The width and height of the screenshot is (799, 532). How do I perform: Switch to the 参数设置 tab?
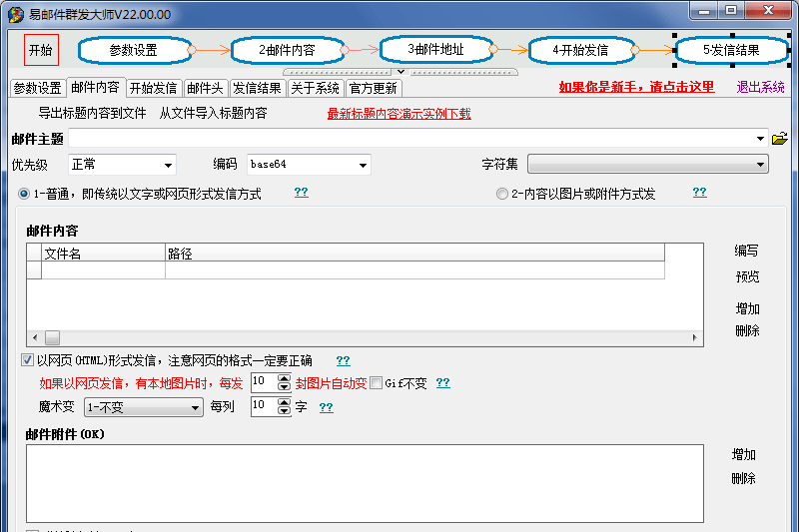point(38,88)
